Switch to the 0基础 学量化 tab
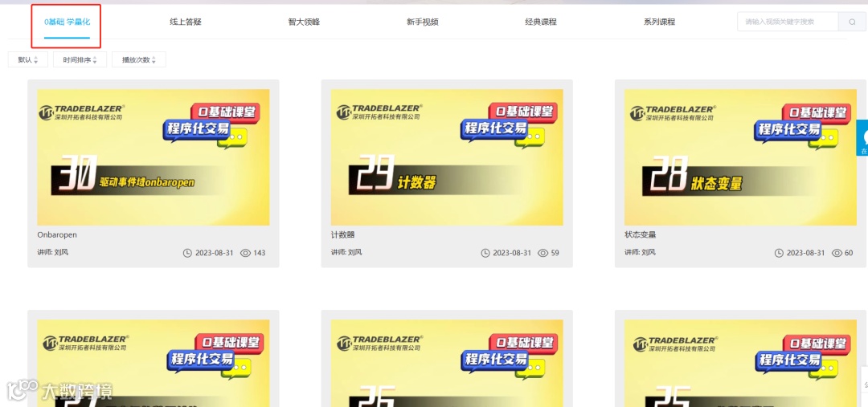 (x=67, y=22)
